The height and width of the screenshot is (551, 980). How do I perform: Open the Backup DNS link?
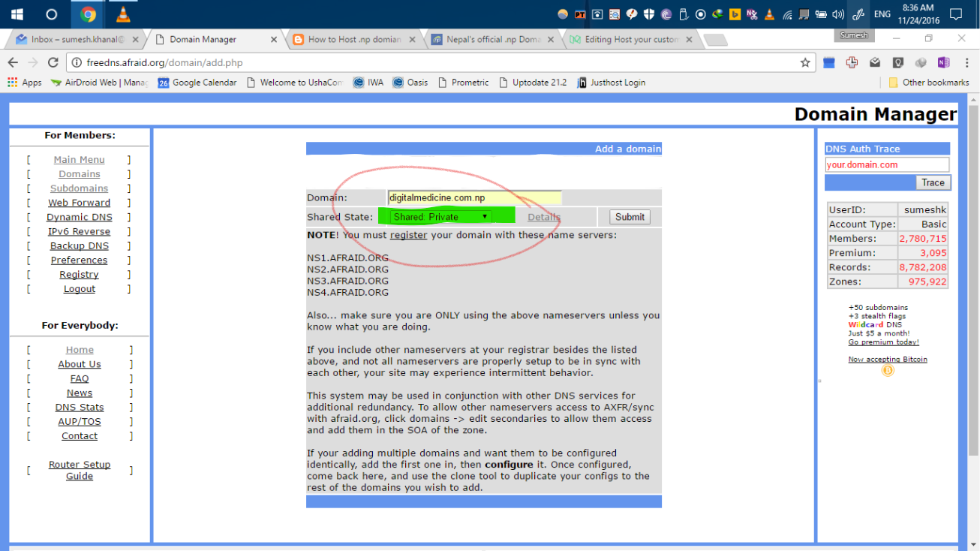79,245
